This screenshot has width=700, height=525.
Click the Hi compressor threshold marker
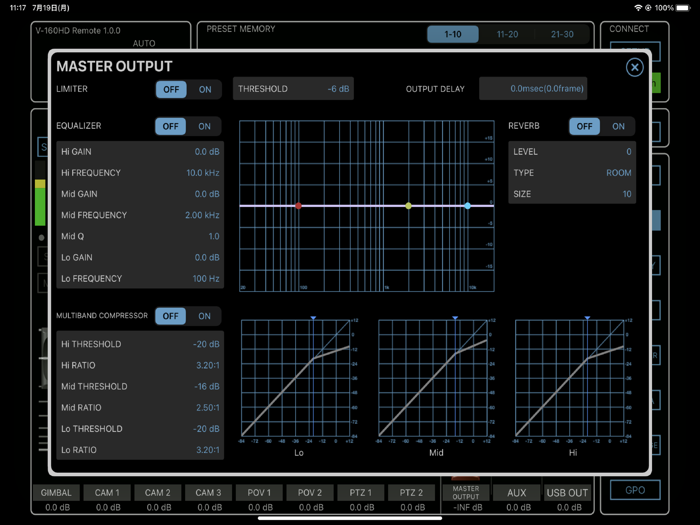588,318
